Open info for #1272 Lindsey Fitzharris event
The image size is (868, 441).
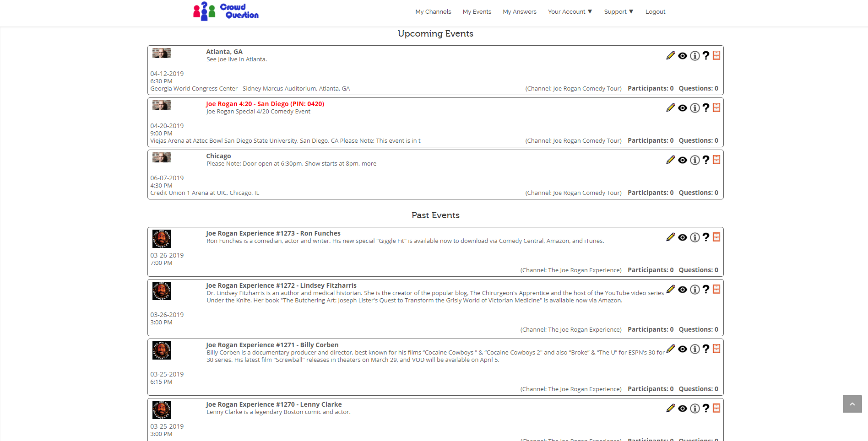(695, 290)
